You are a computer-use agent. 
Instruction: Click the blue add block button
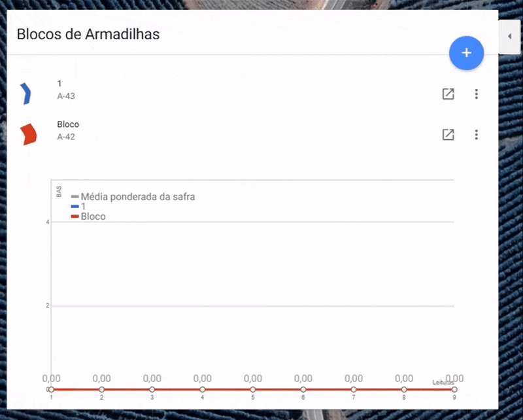466,53
